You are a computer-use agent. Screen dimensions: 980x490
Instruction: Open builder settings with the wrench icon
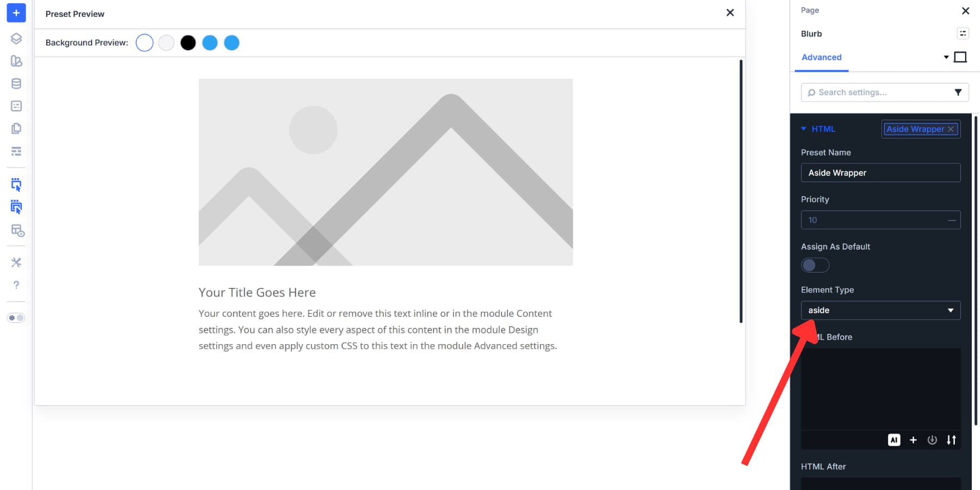[x=16, y=262]
